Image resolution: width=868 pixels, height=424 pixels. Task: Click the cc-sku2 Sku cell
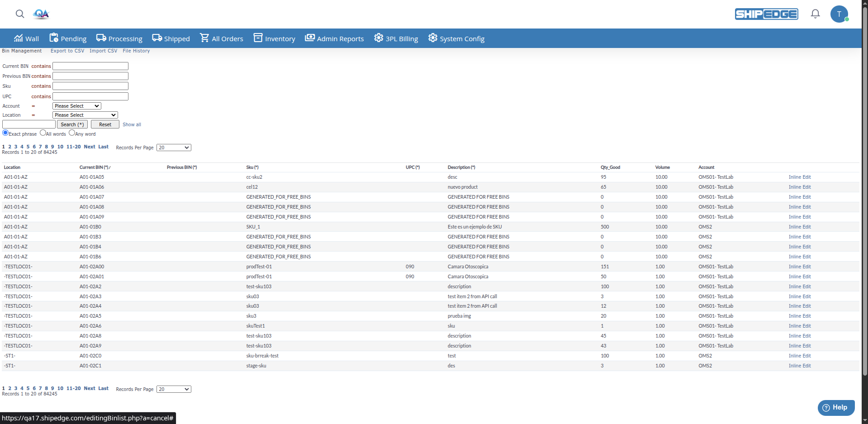coord(254,177)
